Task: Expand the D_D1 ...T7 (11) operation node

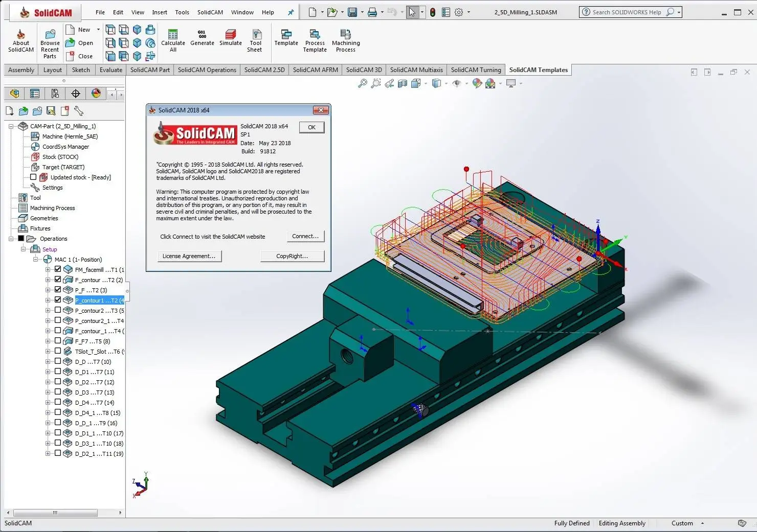Action: click(48, 372)
